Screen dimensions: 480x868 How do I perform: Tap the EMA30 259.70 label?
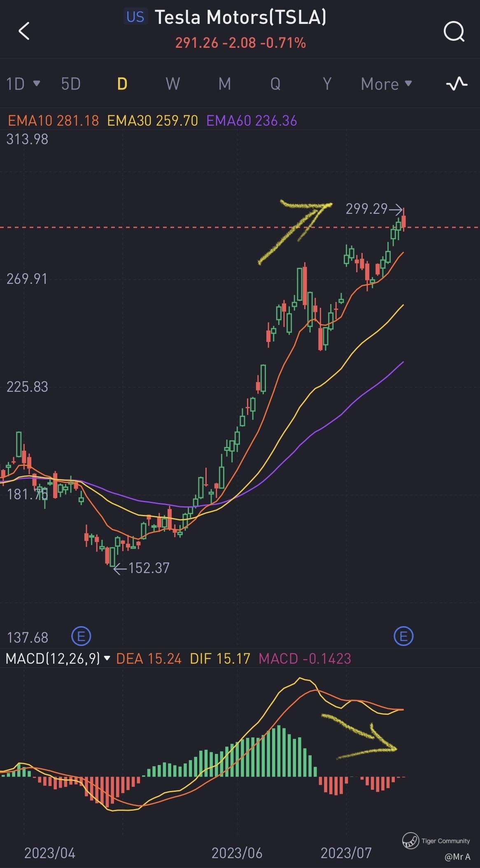[153, 121]
